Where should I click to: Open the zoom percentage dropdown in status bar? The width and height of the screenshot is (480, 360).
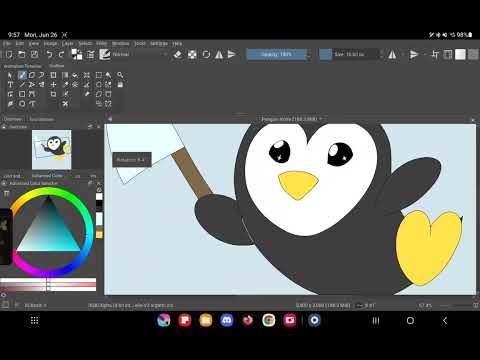pos(426,305)
